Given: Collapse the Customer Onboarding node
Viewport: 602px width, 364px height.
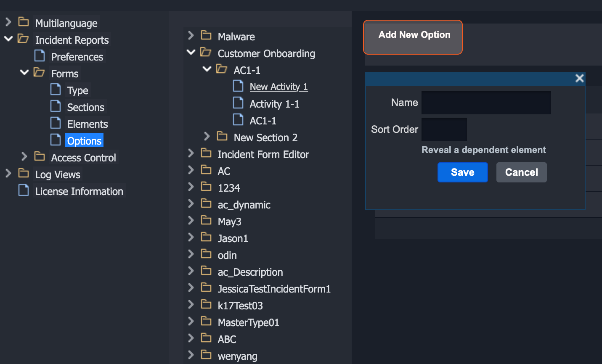Looking at the screenshot, I should point(191,53).
